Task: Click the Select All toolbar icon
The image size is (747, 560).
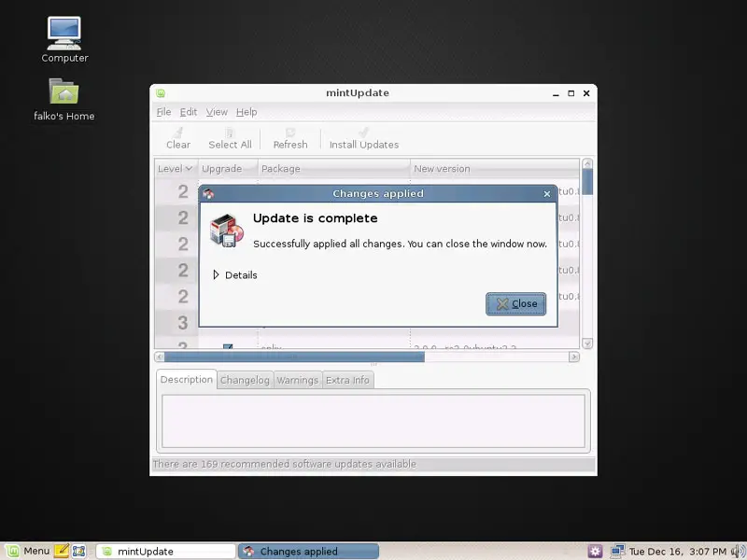Action: pyautogui.click(x=230, y=138)
